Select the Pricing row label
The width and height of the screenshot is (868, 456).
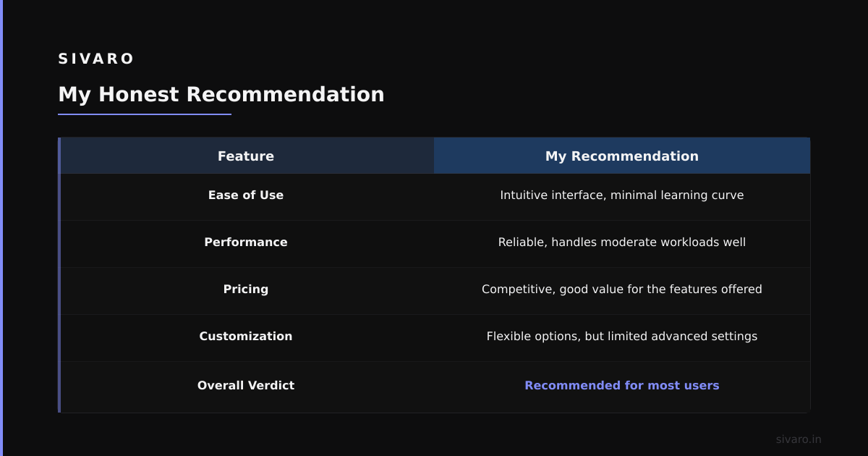pos(246,290)
